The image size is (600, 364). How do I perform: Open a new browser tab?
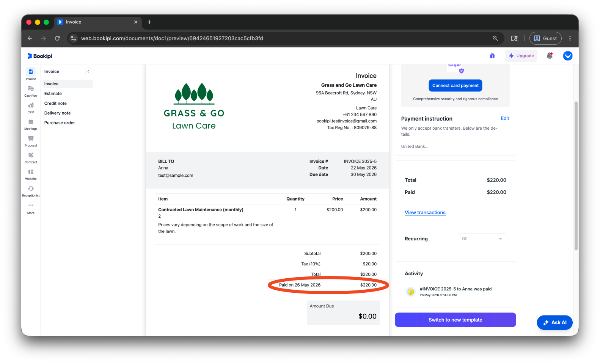(149, 22)
